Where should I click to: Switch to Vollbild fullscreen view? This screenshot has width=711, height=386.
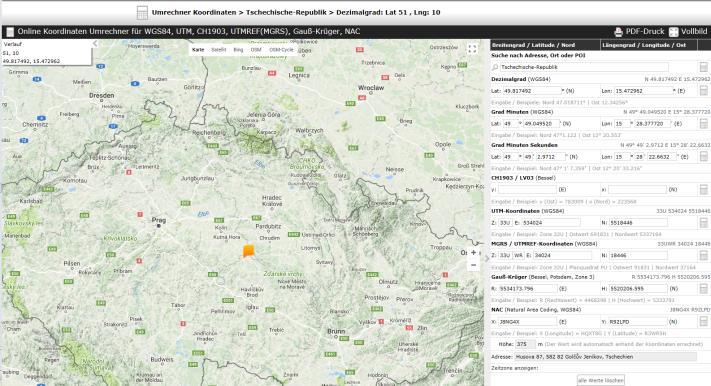[x=688, y=32]
